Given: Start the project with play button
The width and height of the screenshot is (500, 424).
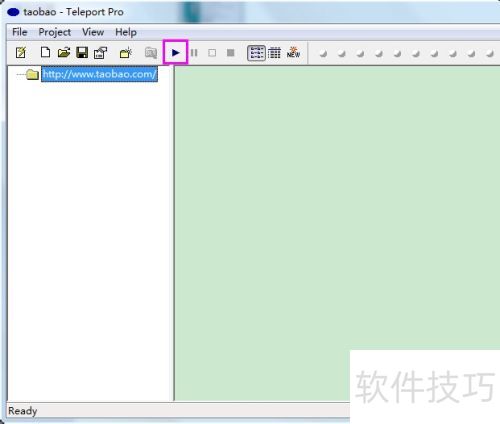Looking at the screenshot, I should point(176,53).
